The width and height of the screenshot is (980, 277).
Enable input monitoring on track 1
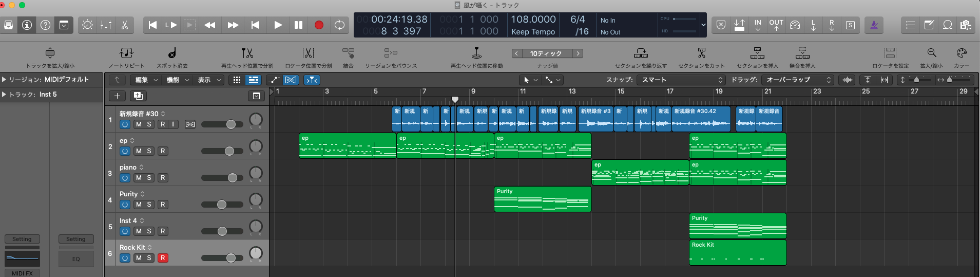point(174,124)
